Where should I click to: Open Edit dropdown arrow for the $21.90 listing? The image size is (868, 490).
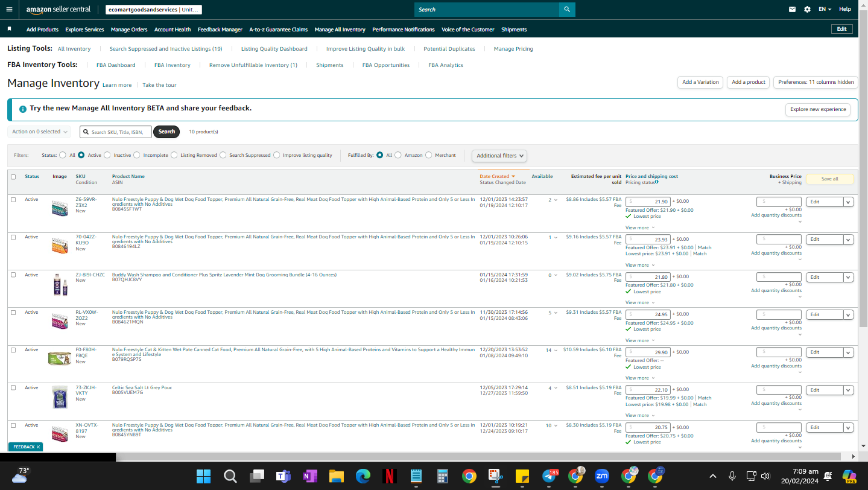click(x=849, y=202)
